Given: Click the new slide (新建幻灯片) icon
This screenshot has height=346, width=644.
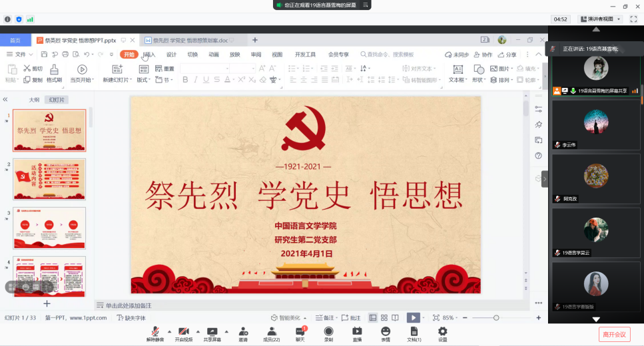Looking at the screenshot, I should coord(117,69).
